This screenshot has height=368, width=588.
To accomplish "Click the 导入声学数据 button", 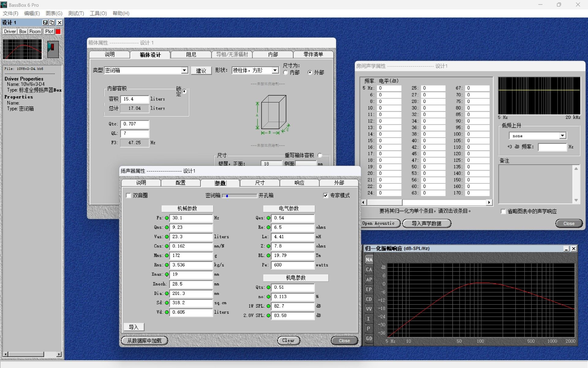I will click(427, 223).
